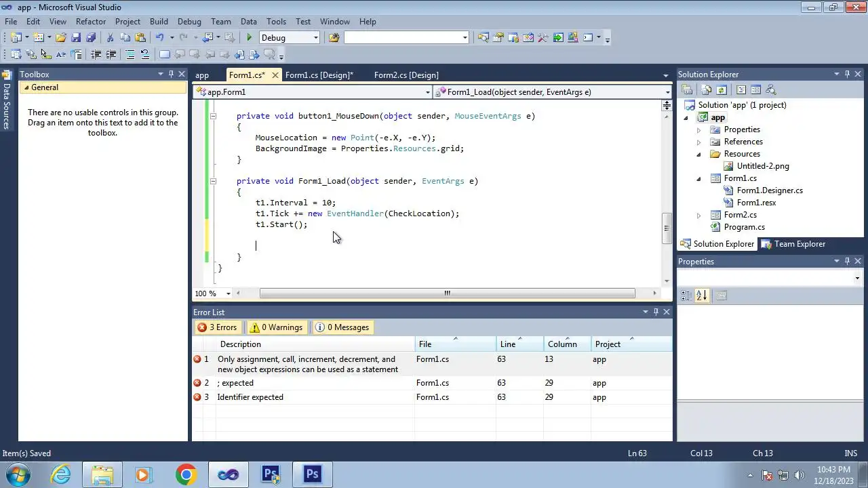Screen dimensions: 868x488
Task: Select Untitled-2.png resource file
Action: [763, 166]
